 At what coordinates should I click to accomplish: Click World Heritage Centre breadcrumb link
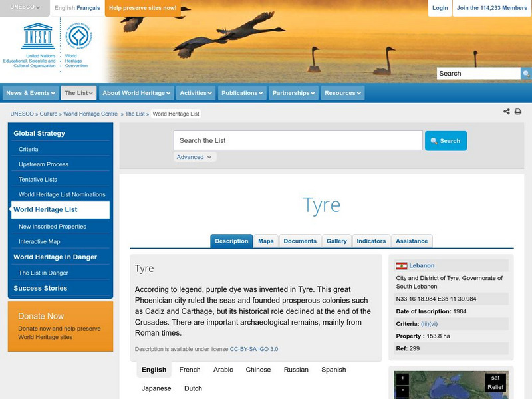tap(90, 114)
